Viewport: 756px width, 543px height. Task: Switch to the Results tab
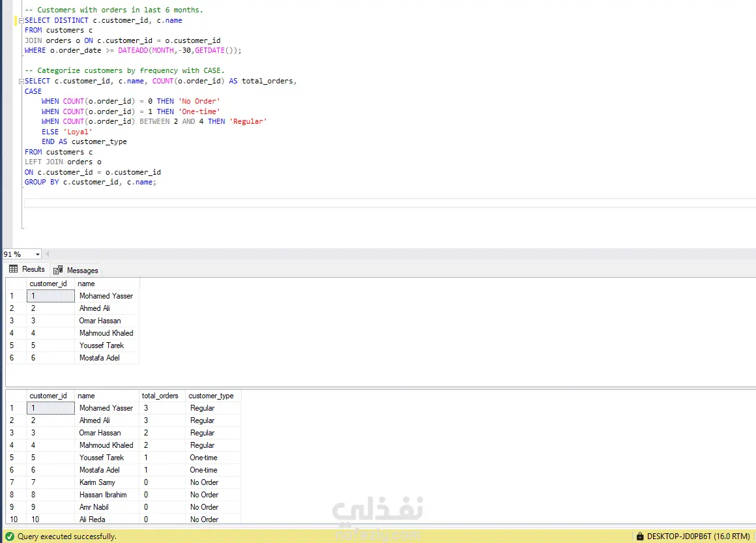27,269
